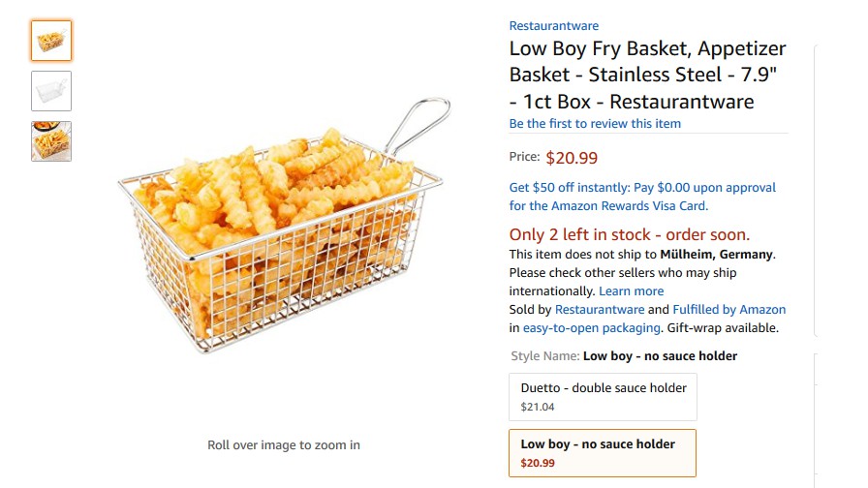
Task: Click 'Roll over image to zoom in' text
Action: tap(284, 445)
